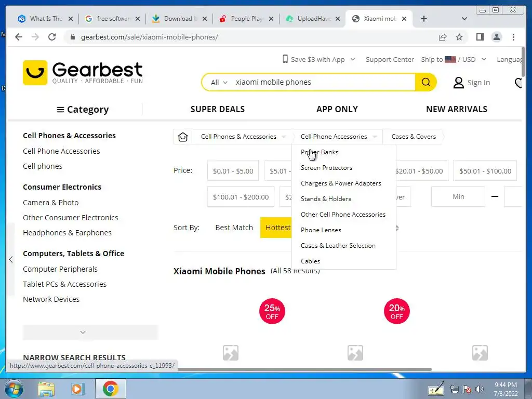This screenshot has height=399, width=532.
Task: Open the browser side panel icon
Action: pos(480,37)
